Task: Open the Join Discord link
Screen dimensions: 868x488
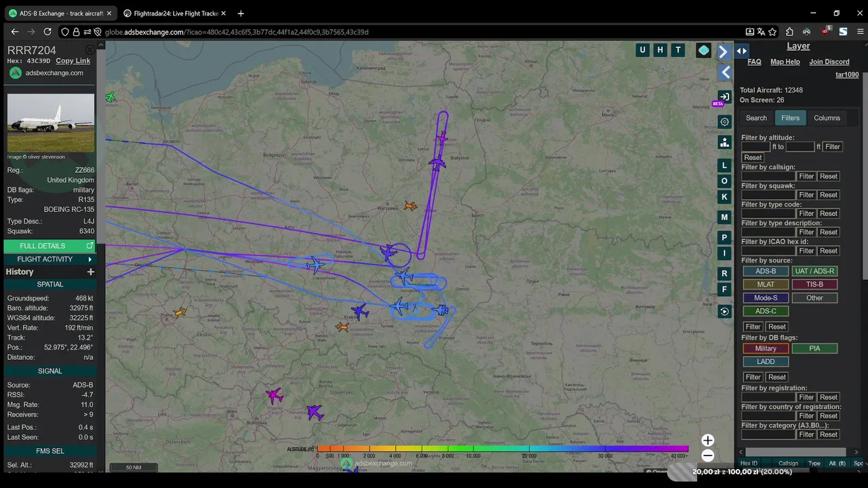Action: (x=829, y=62)
